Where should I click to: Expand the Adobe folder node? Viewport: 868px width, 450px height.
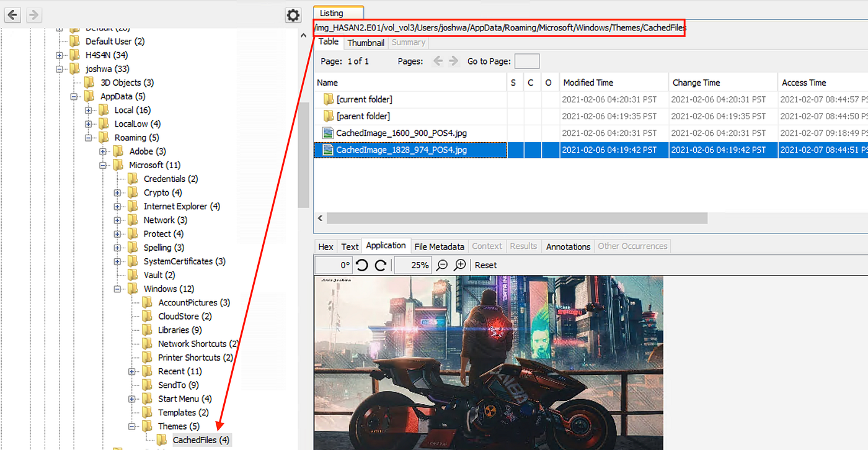click(103, 151)
